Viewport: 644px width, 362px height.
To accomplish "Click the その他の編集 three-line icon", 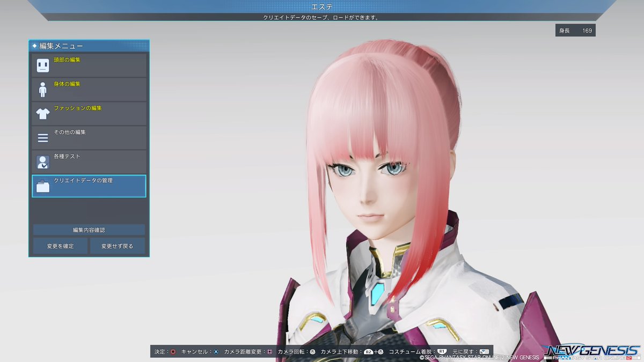I will pos(43,138).
